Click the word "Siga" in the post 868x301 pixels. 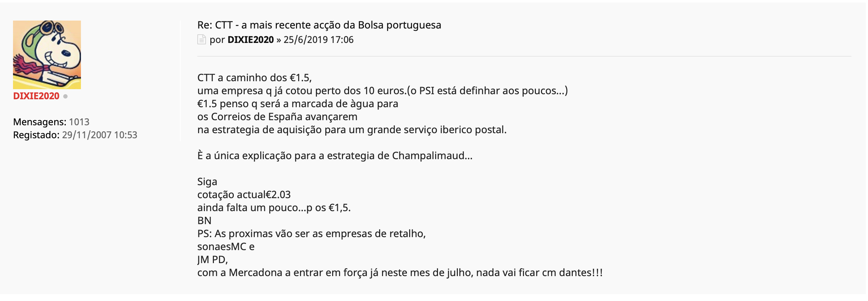tap(207, 182)
